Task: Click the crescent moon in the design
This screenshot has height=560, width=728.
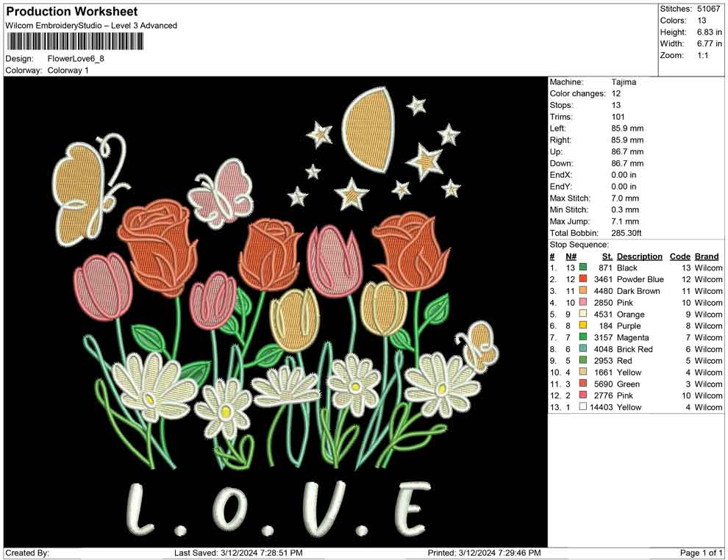Action: [368, 129]
